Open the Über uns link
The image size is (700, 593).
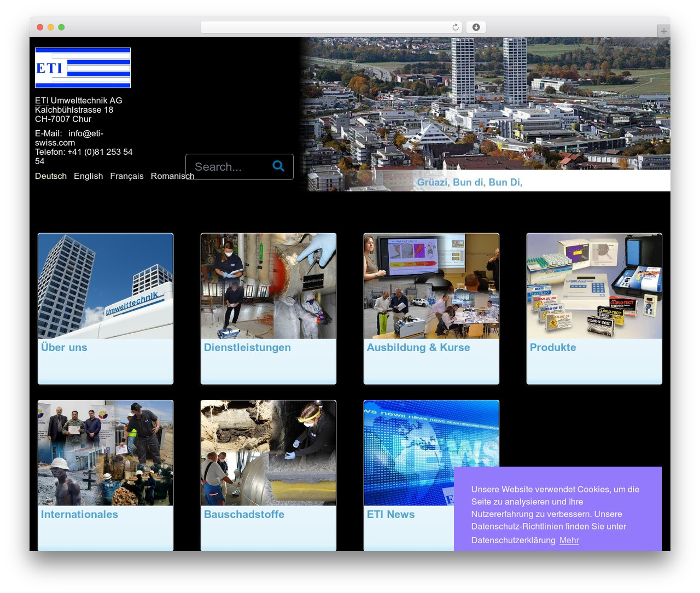point(64,347)
